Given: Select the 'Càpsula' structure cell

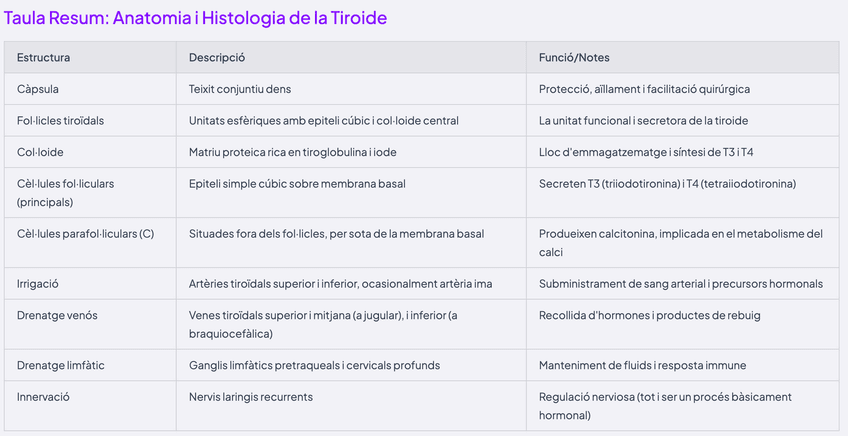Looking at the screenshot, I should click(38, 89).
